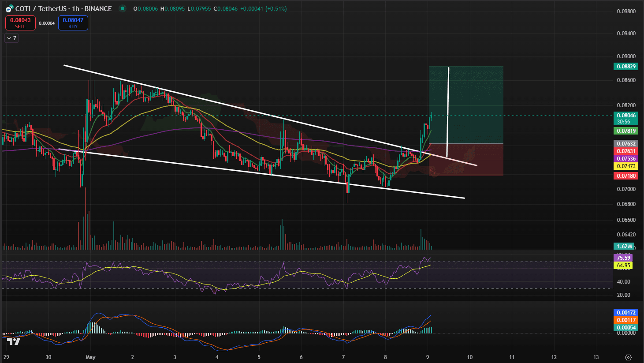Expand the collapsed indicator legend showing 7
This screenshot has height=363, width=644.
coord(11,38)
